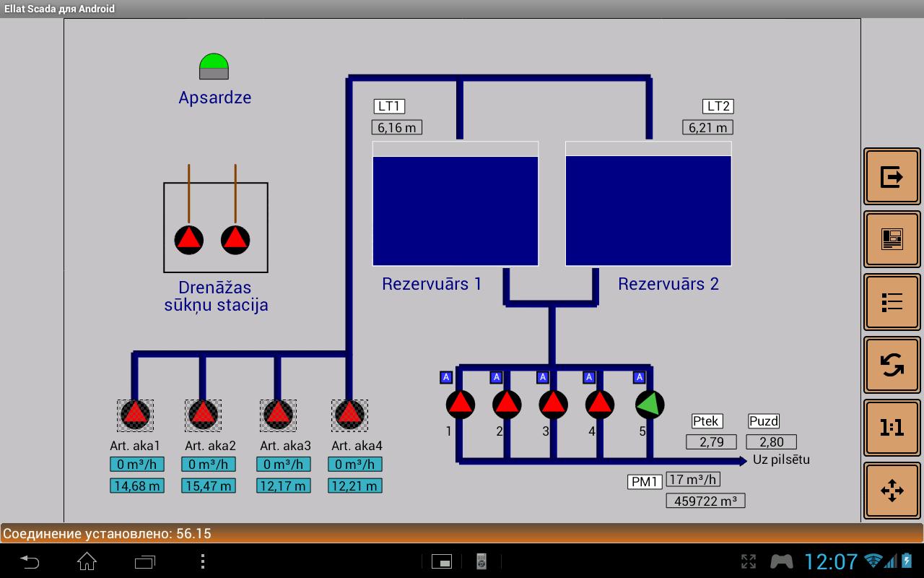Open the event list from the sidebar

pos(892,301)
